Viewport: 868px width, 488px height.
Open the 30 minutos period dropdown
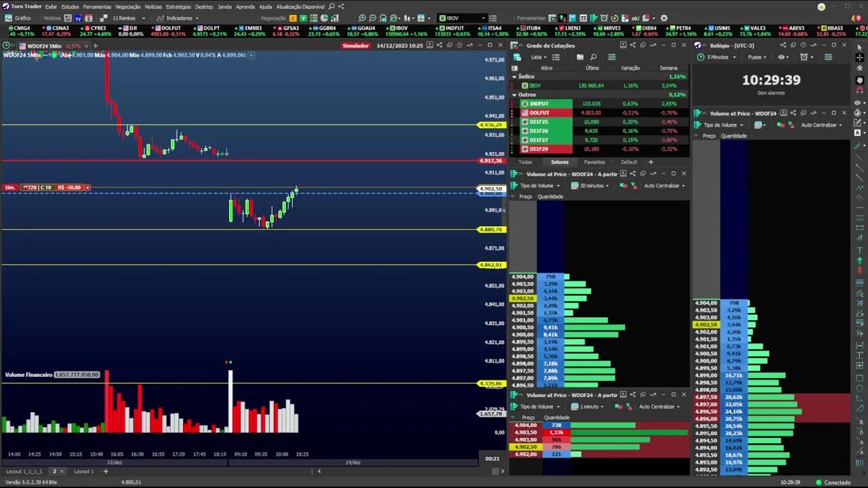pos(589,186)
